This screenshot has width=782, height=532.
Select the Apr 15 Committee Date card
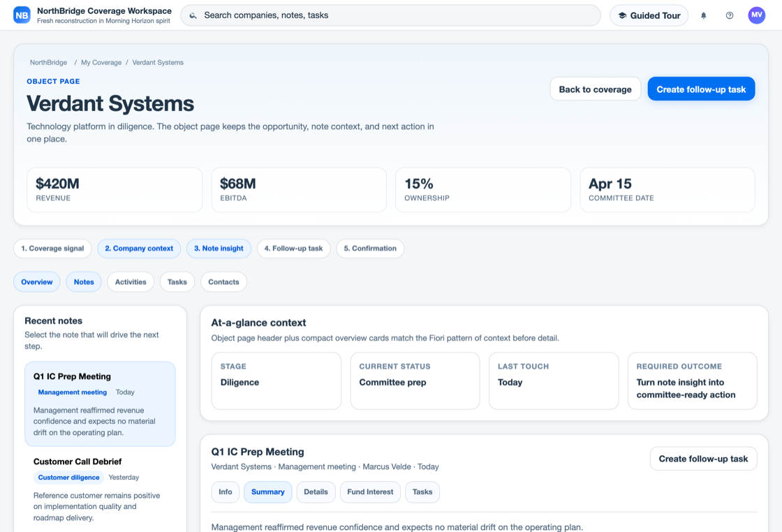coord(667,190)
